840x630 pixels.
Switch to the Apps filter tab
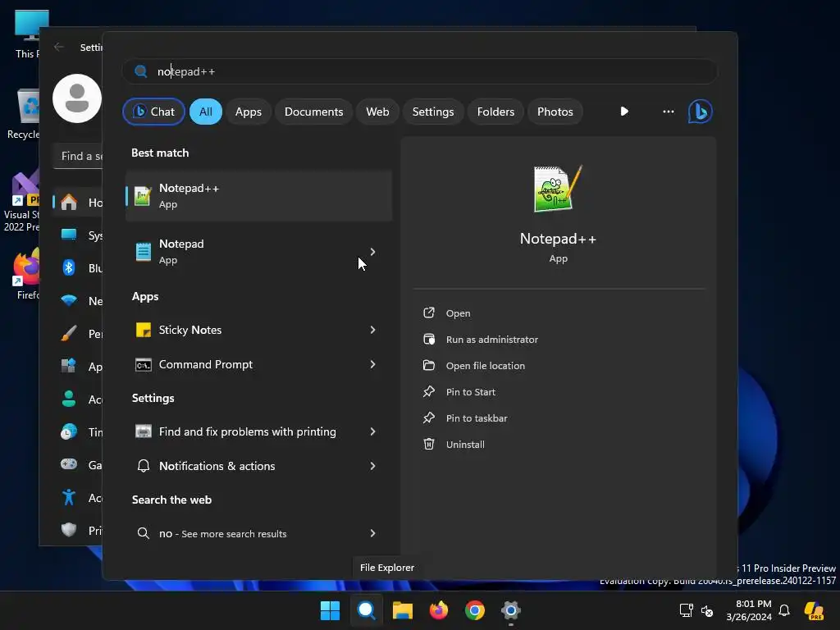point(249,112)
